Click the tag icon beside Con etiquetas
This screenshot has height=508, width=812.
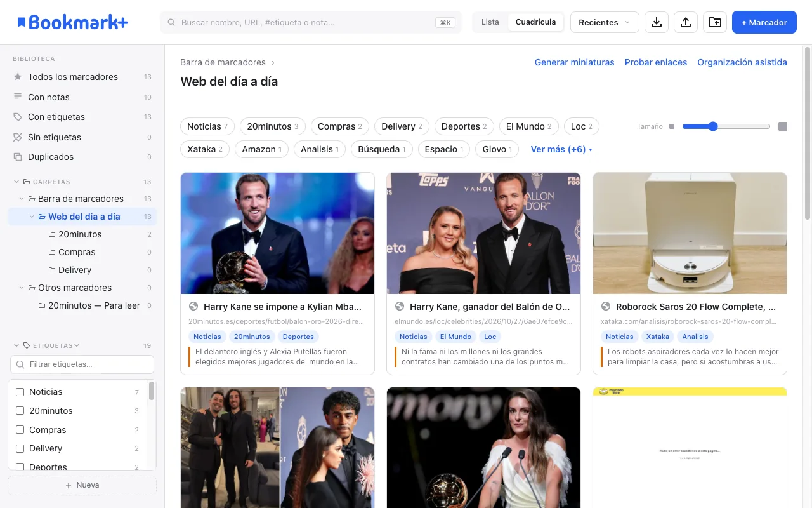point(18,117)
